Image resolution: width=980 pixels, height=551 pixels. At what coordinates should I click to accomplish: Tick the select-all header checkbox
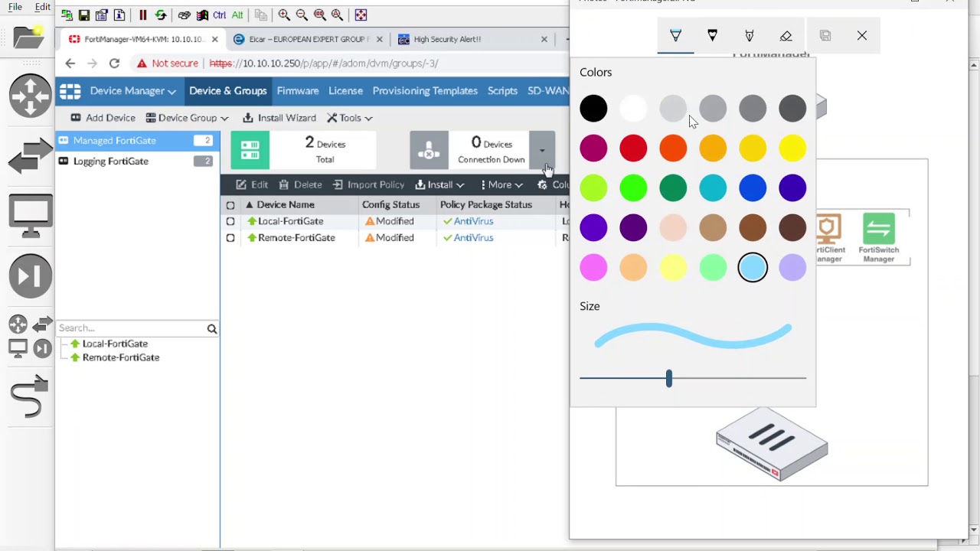230,205
